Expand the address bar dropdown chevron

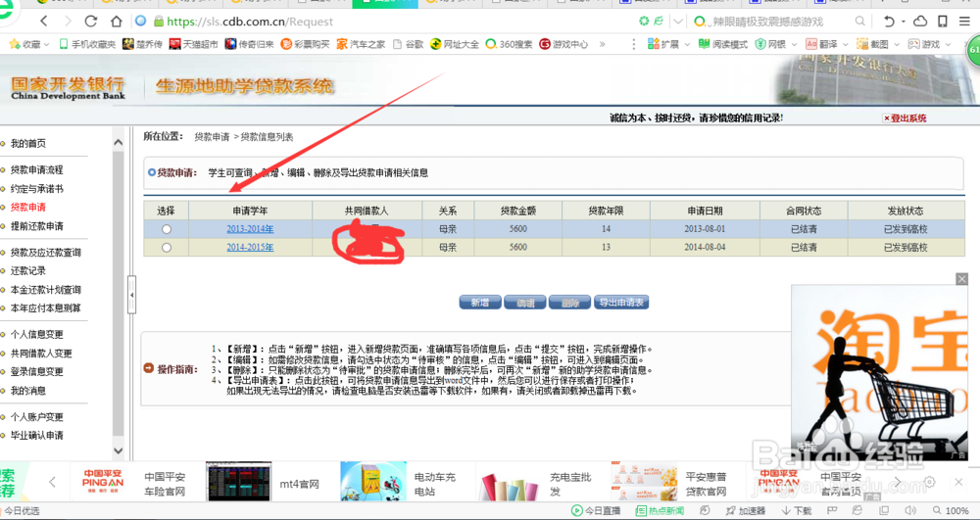point(678,22)
